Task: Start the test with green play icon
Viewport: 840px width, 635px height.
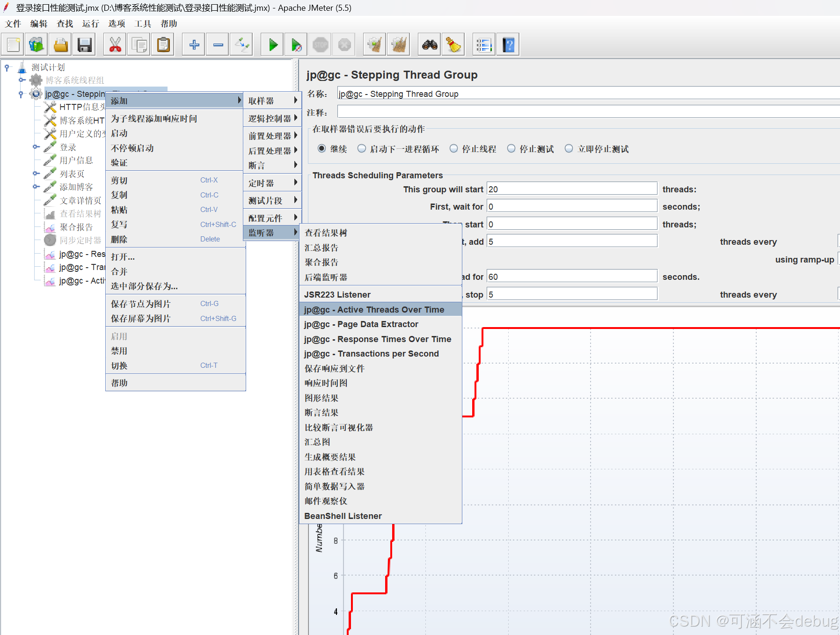Action: (272, 45)
